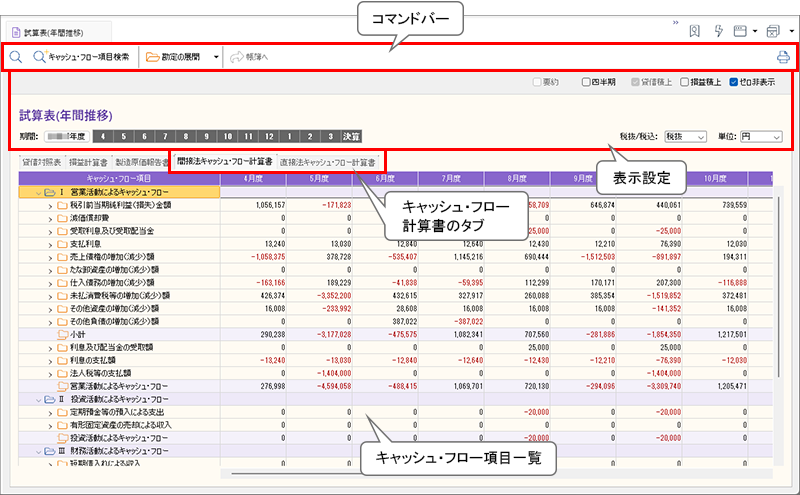Select the 定期預金等の預入による支出 row
This screenshot has height=495, width=800.
tap(119, 412)
